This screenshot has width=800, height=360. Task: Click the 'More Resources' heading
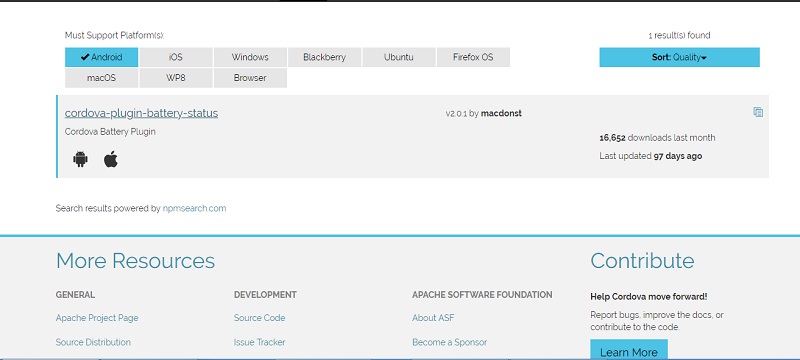135,261
